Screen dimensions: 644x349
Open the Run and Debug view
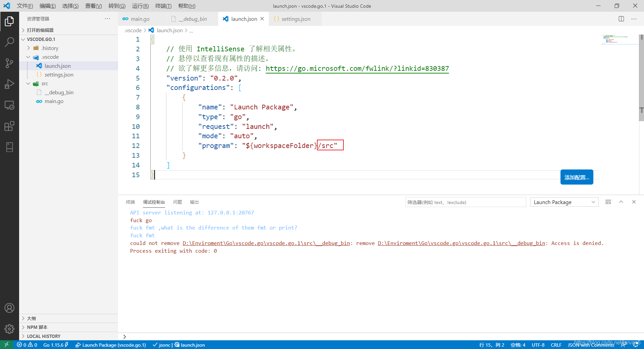pyautogui.click(x=9, y=84)
